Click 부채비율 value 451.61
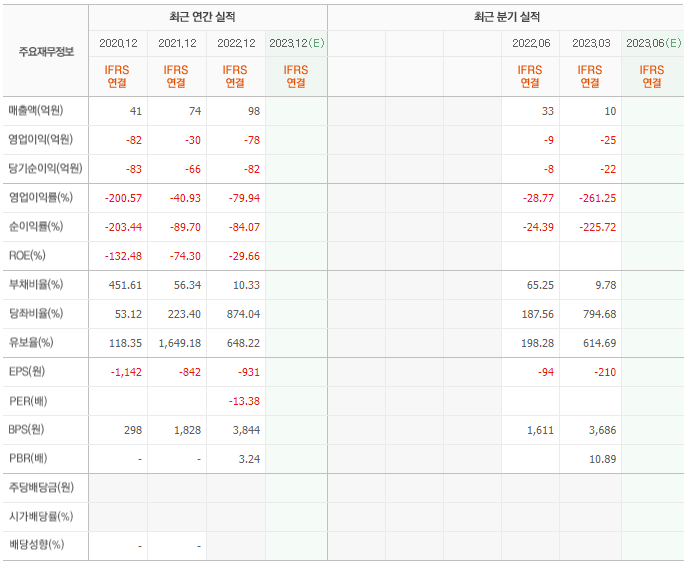This screenshot has width=690, height=564. pyautogui.click(x=125, y=285)
